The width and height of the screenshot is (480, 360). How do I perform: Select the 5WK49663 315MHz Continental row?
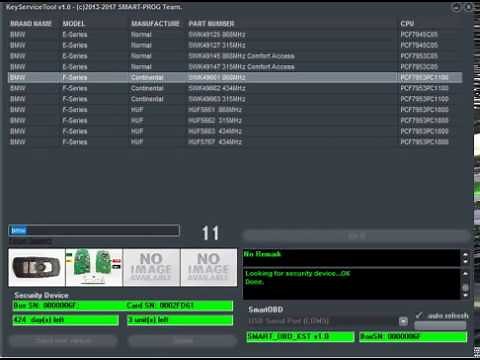pyautogui.click(x=235, y=99)
